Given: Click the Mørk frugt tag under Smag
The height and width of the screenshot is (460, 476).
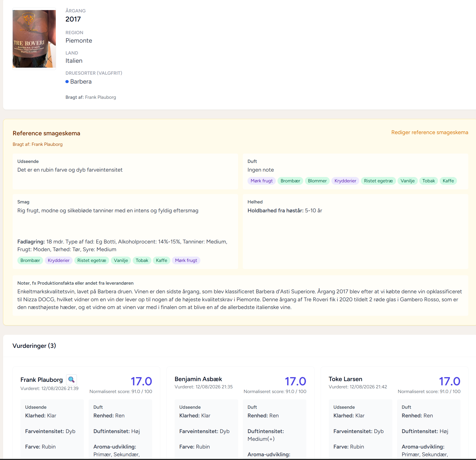Looking at the screenshot, I should click(186, 261).
